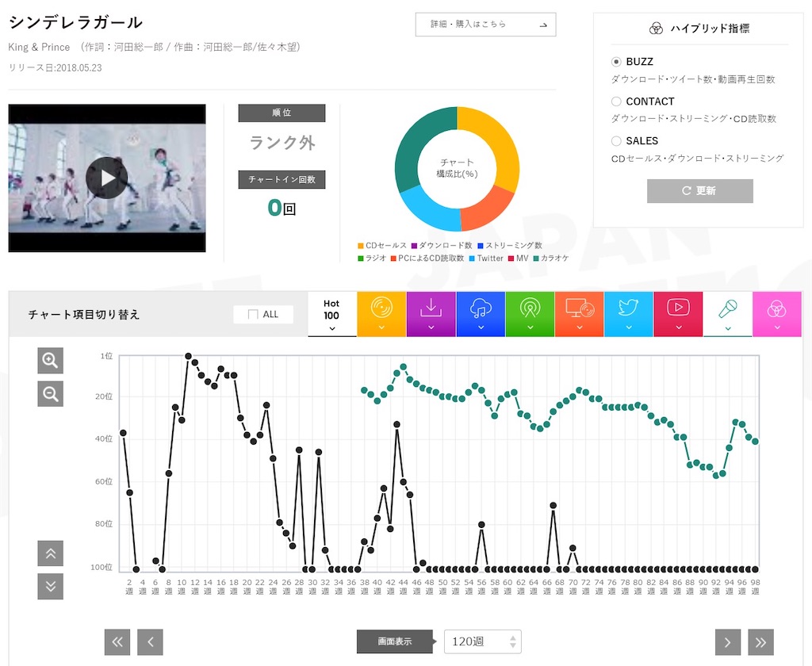The image size is (812, 666).
Task: Click the CDセールス legend entry
Action: click(x=382, y=246)
